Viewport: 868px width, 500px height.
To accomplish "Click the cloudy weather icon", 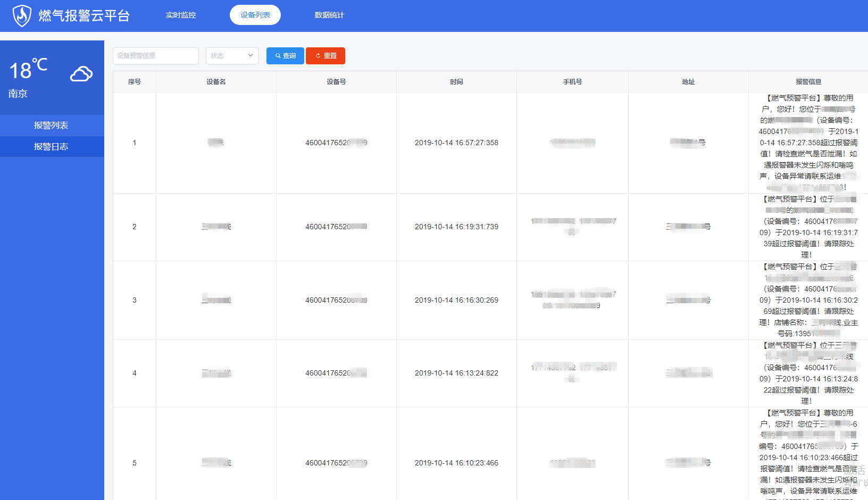I will tap(81, 73).
